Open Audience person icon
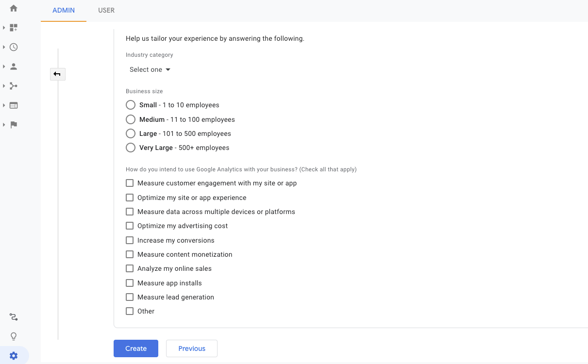This screenshot has width=588, height=364. [14, 66]
